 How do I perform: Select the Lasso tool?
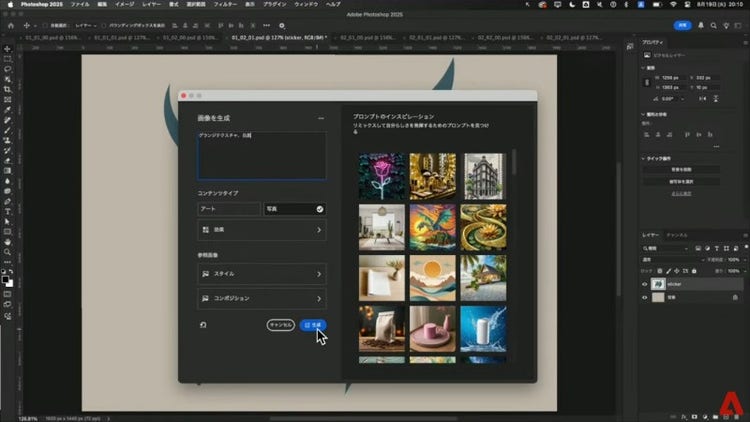click(x=7, y=69)
